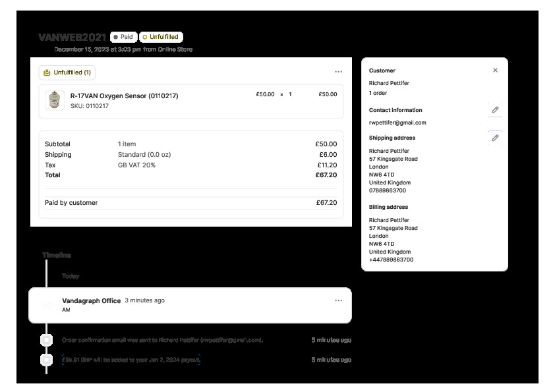Click the Paid status badge
The image size is (555, 392).
click(123, 37)
